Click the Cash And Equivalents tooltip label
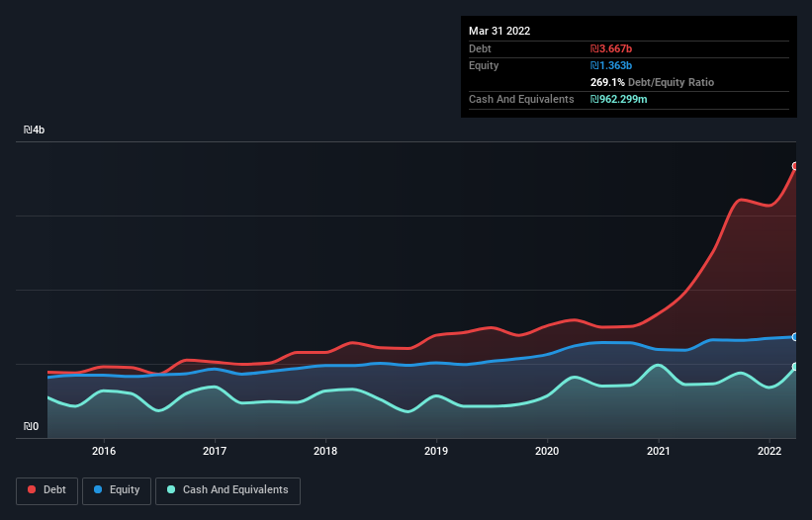This screenshot has height=520, width=812. click(521, 99)
